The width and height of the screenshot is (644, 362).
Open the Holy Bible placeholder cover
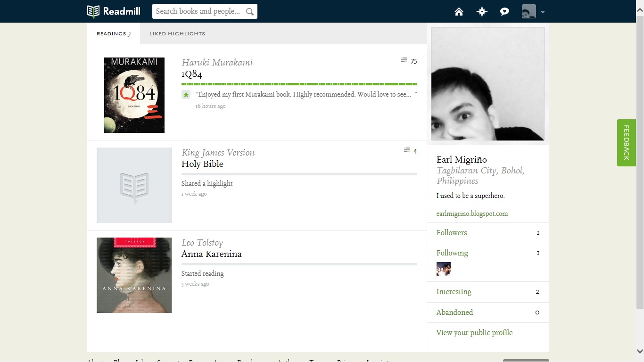tap(134, 185)
